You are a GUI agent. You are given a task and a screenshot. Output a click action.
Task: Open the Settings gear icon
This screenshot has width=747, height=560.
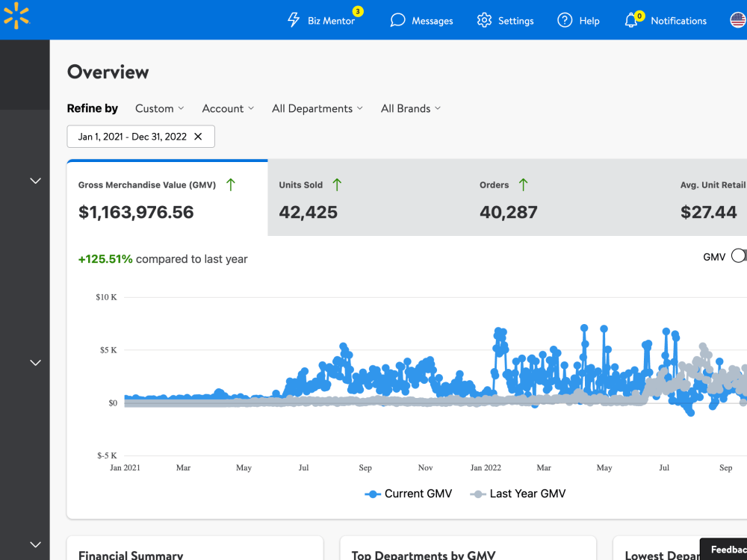pyautogui.click(x=484, y=20)
